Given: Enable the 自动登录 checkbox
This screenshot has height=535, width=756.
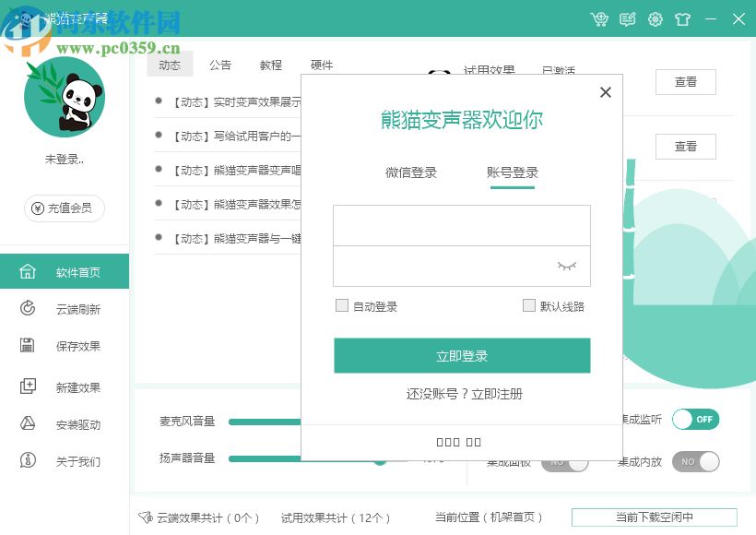Looking at the screenshot, I should (342, 305).
